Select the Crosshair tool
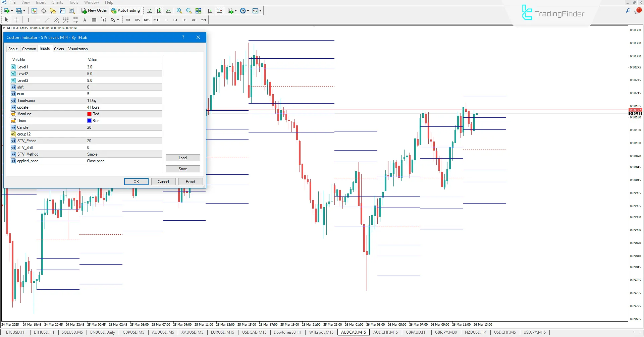 tap(16, 20)
